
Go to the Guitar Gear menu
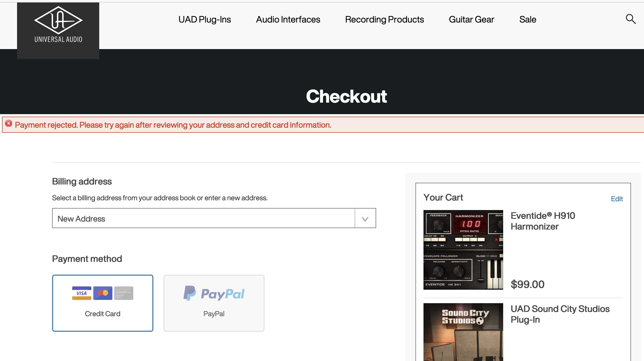[x=471, y=20]
